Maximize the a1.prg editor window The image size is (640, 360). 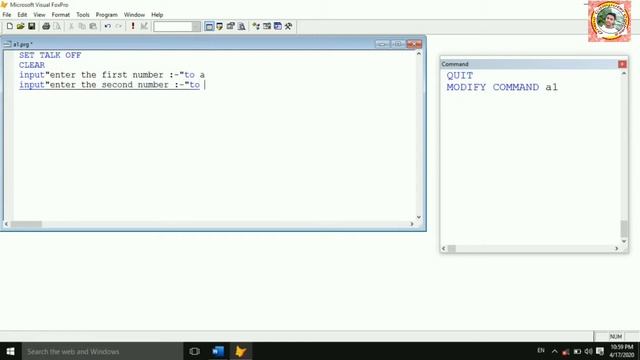pyautogui.click(x=398, y=44)
